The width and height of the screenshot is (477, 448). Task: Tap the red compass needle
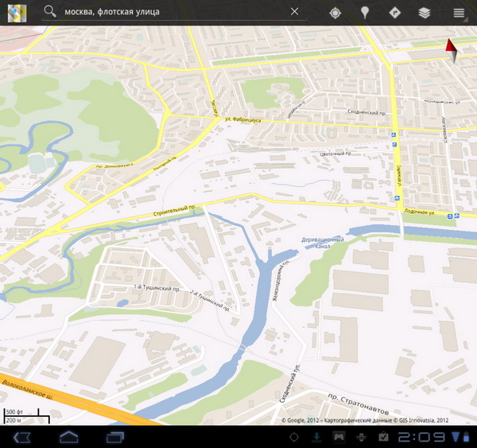click(452, 50)
